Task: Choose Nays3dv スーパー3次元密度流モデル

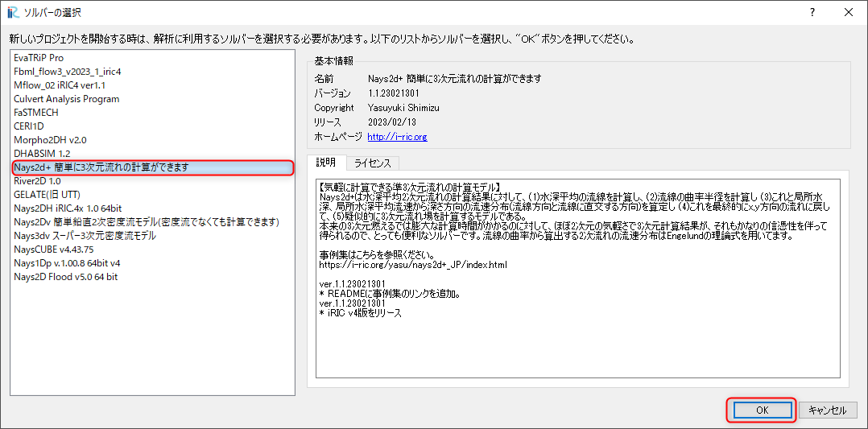Action: click(152, 235)
